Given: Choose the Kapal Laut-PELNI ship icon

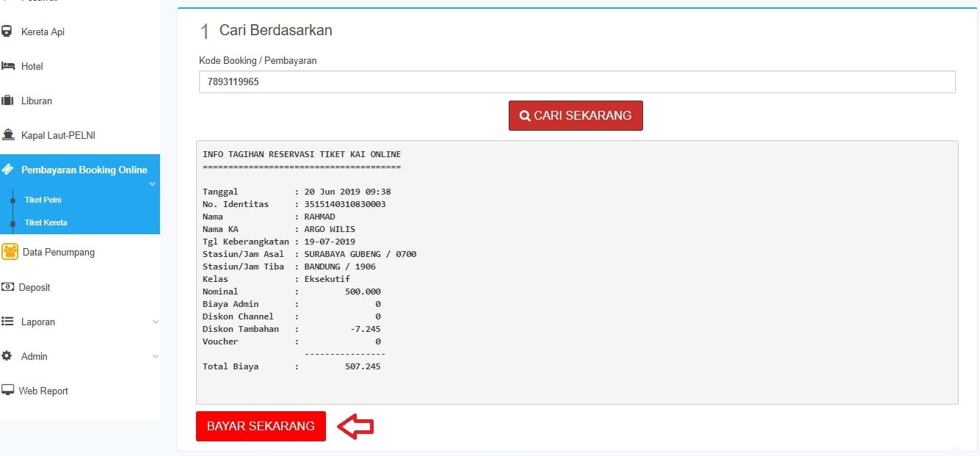Looking at the screenshot, I should coord(8,135).
